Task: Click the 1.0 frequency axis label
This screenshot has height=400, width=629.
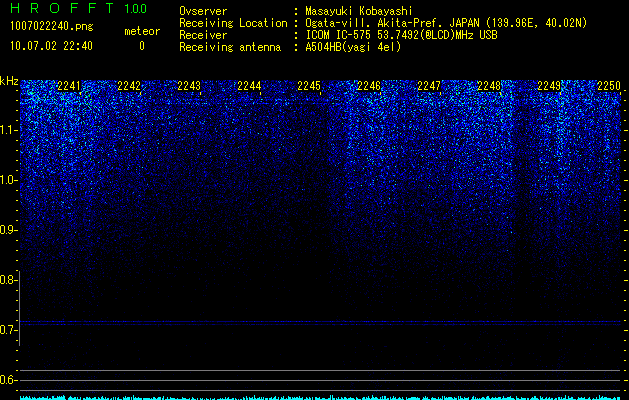Action: click(x=9, y=180)
